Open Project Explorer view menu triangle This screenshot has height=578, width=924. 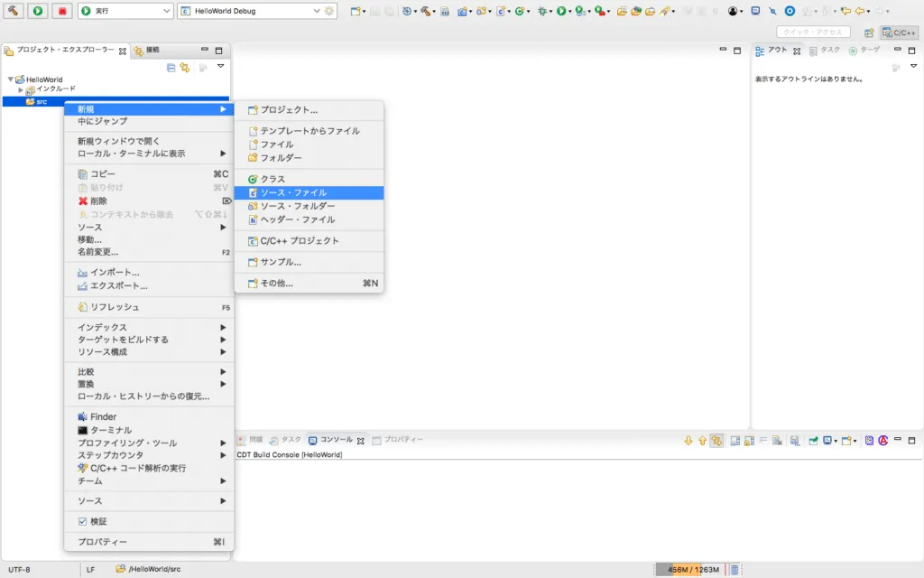pos(220,66)
